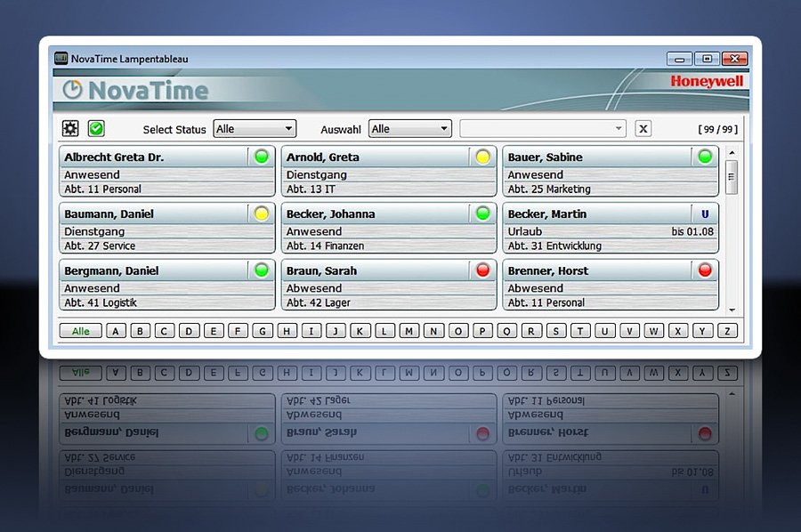The height and width of the screenshot is (532, 801).
Task: Show all employees with the Alle button
Action: coord(81,331)
